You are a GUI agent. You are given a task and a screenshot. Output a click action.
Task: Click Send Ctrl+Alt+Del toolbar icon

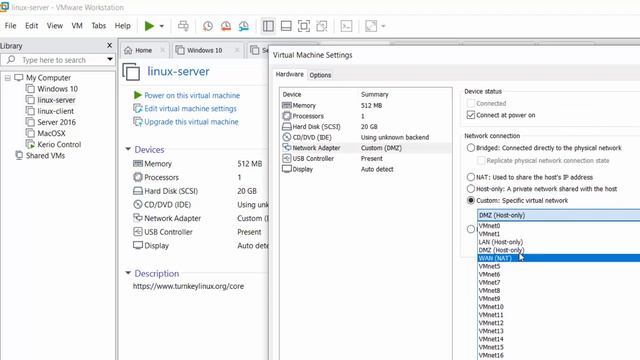tap(183, 26)
